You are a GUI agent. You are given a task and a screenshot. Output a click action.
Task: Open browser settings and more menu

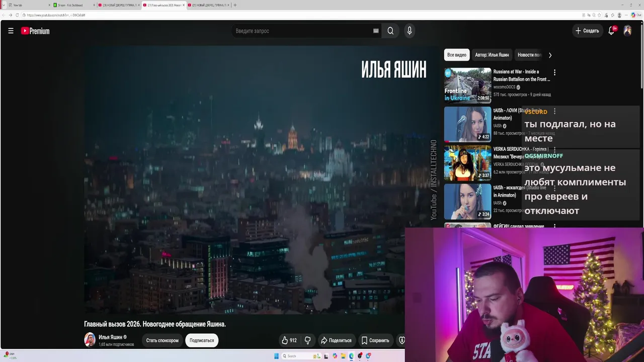[626, 15]
